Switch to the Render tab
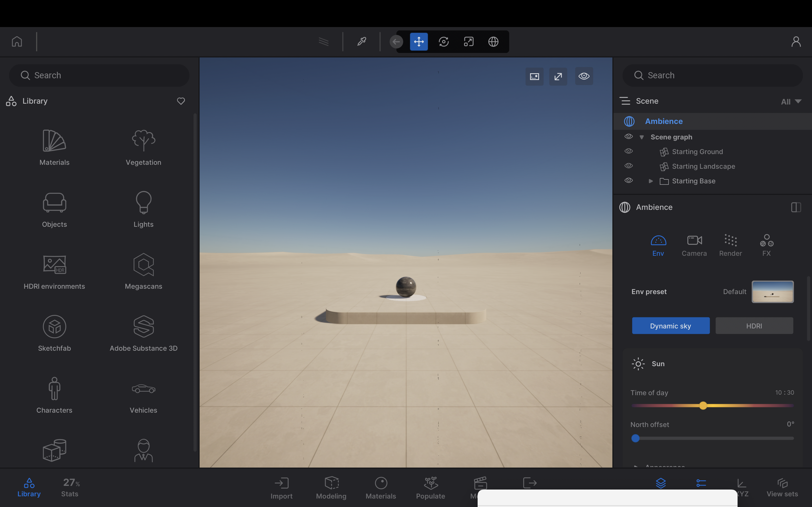 [x=730, y=245]
